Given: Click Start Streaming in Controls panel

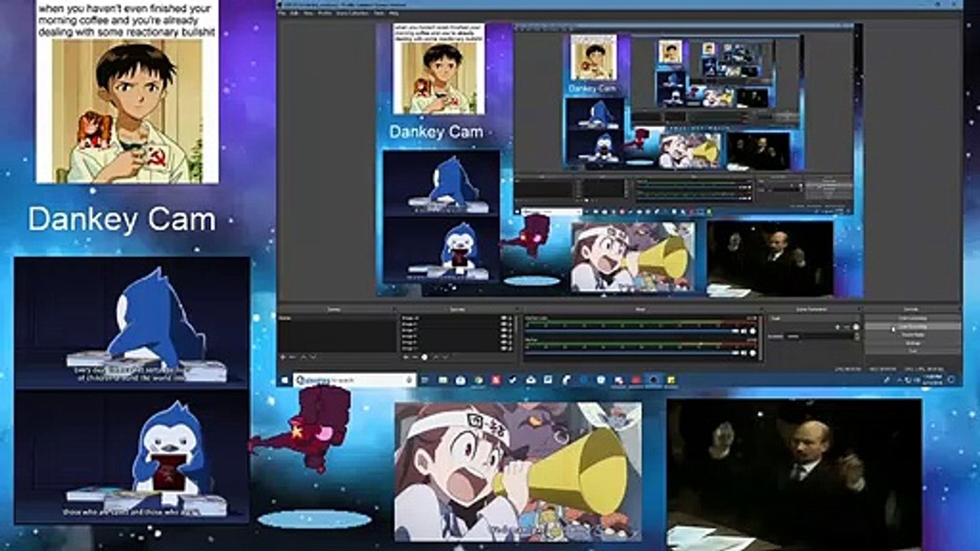Looking at the screenshot, I should click(912, 318).
